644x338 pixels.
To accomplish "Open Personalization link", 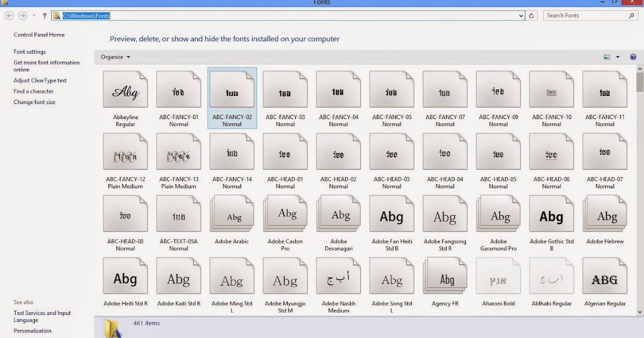I will coord(33,331).
